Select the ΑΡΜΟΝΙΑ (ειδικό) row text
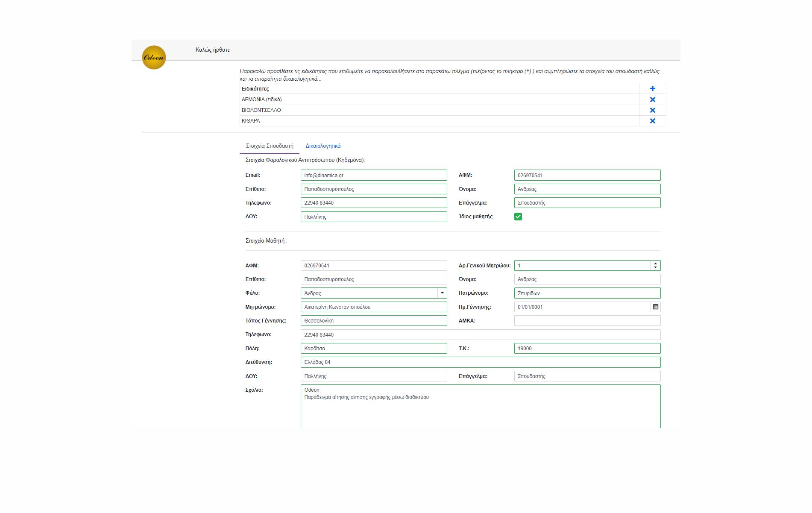Viewport: 812px width, 513px height. 261,100
